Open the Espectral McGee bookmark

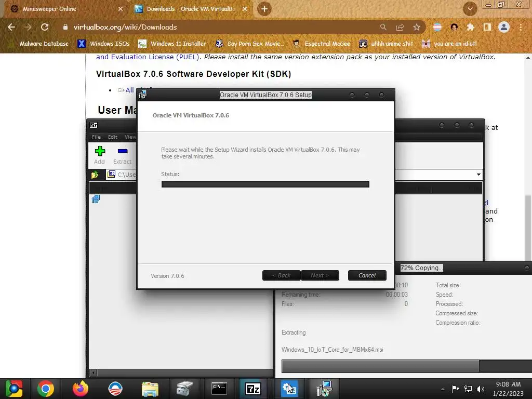(321, 44)
